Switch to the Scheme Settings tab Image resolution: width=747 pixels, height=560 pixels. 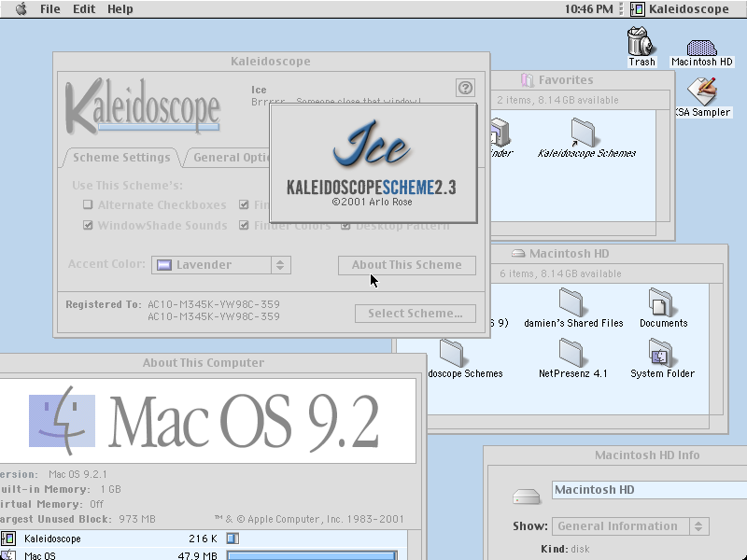click(x=121, y=158)
